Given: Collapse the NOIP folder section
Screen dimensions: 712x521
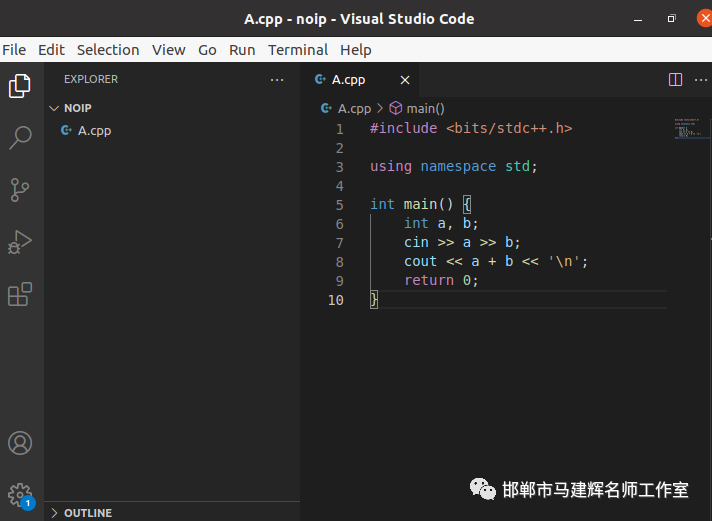Looking at the screenshot, I should (x=54, y=108).
